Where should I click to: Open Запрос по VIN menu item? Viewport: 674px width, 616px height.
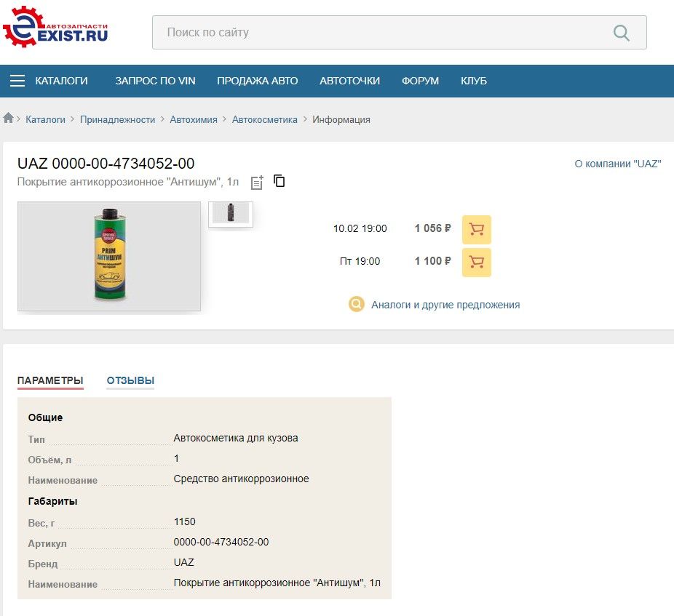155,81
